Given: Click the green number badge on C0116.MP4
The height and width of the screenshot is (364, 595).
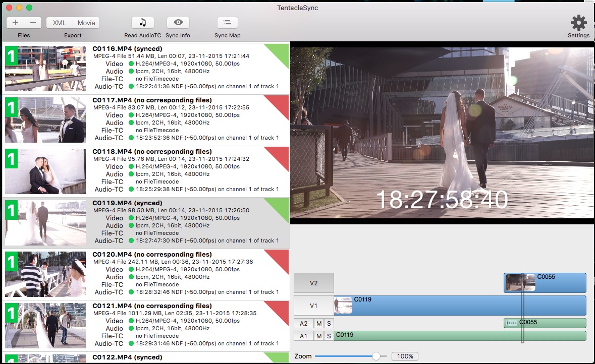Looking at the screenshot, I should (x=12, y=57).
